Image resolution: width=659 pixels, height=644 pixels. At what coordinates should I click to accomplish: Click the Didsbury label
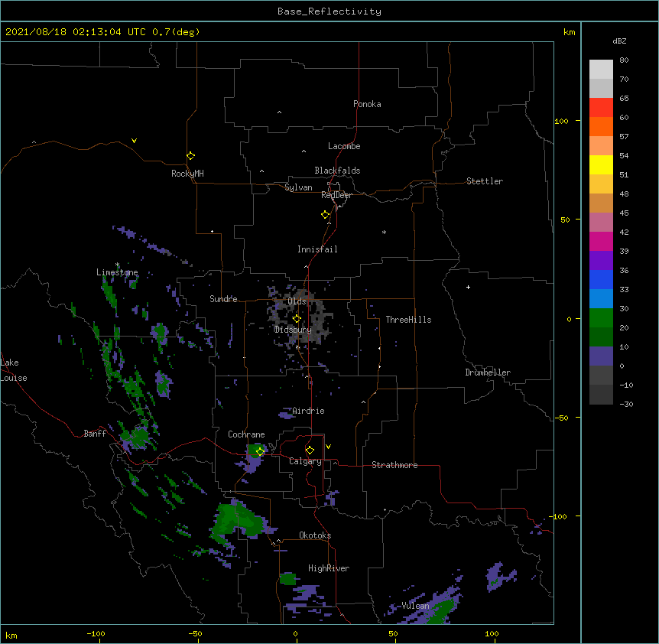[x=294, y=330]
